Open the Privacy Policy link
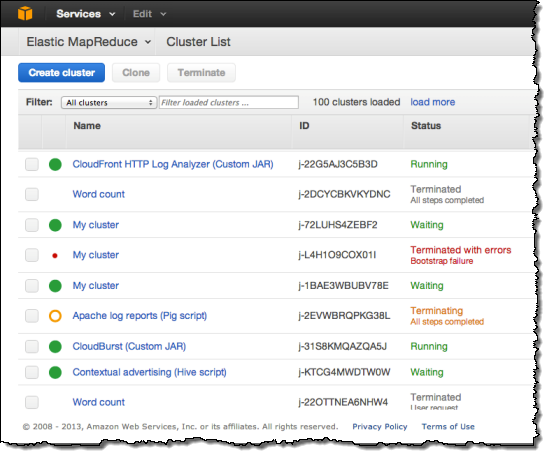The width and height of the screenshot is (550, 456). [380, 427]
